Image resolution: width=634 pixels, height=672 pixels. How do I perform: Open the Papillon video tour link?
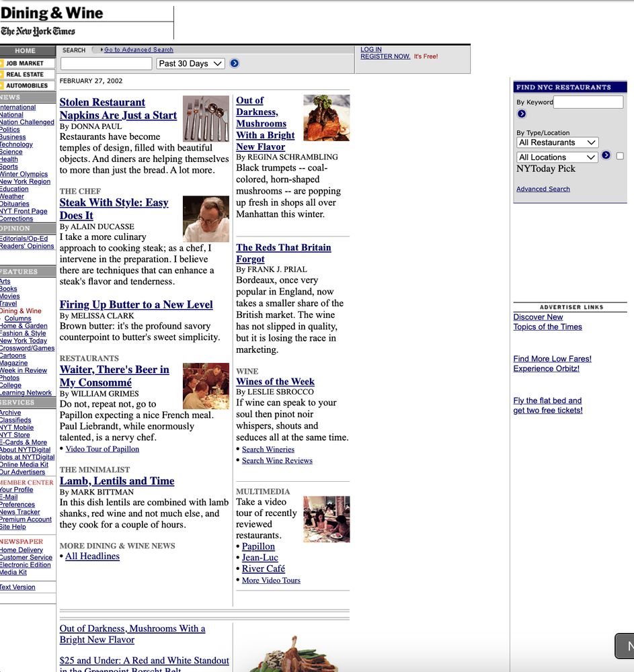tap(258, 546)
